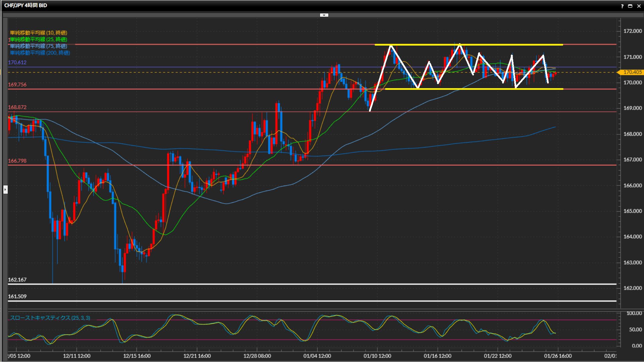Expand the top toolbar dropdown arrow
The height and width of the screenshot is (362, 644).
click(324, 15)
